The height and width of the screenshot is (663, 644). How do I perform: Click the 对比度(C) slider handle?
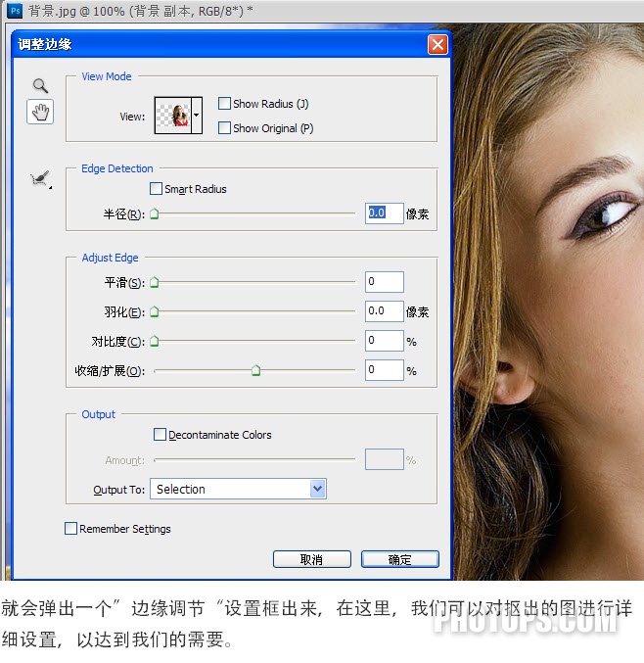[155, 341]
